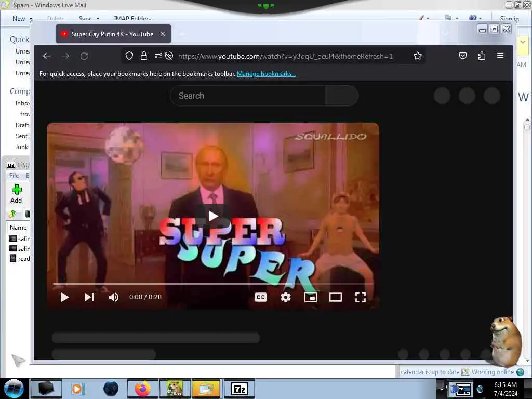Open the Junk folder in Mail sidebar
Image resolution: width=532 pixels, height=399 pixels.
coord(22,147)
